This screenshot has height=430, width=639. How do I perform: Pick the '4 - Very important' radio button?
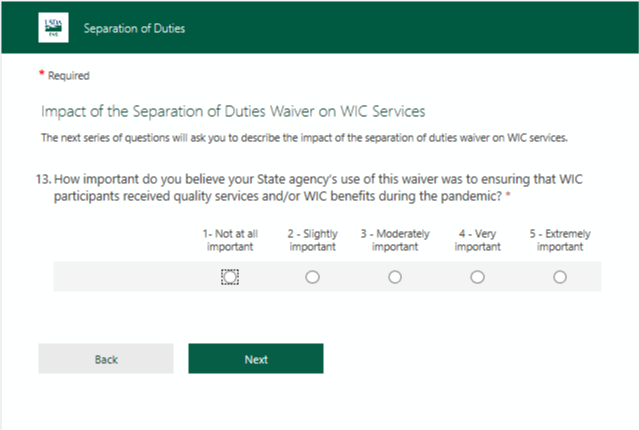pos(477,277)
